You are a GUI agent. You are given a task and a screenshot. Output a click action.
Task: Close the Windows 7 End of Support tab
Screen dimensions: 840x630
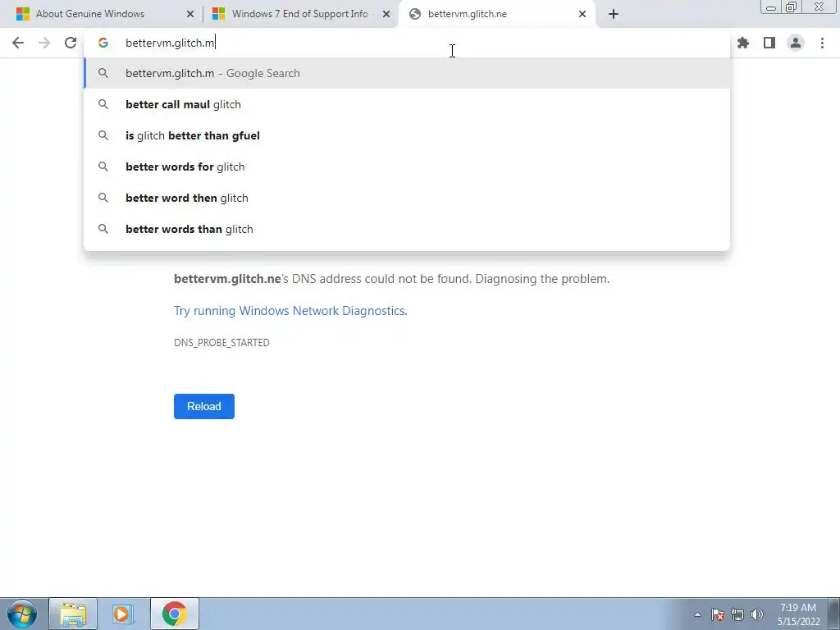pos(386,14)
